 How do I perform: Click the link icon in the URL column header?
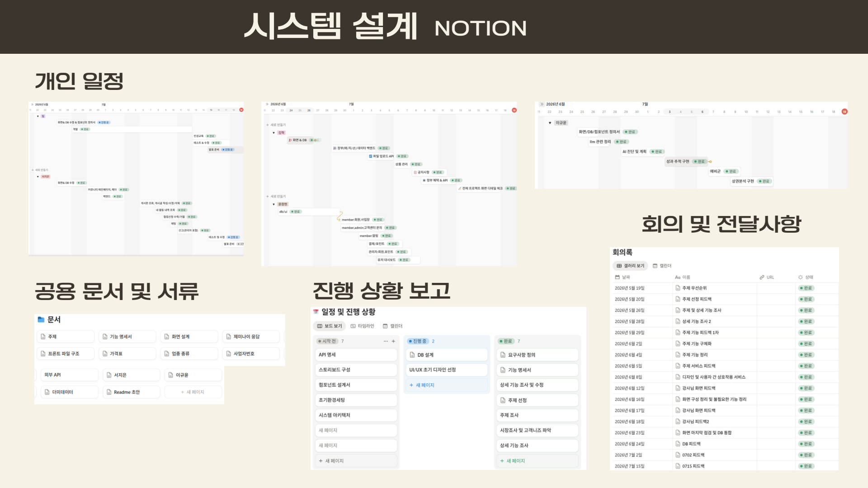pyautogui.click(x=762, y=277)
